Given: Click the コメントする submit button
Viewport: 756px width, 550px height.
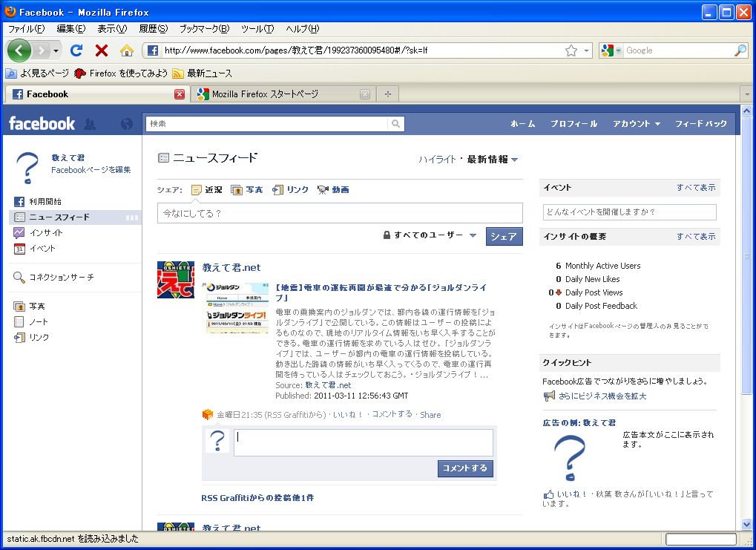Looking at the screenshot, I should (x=465, y=468).
